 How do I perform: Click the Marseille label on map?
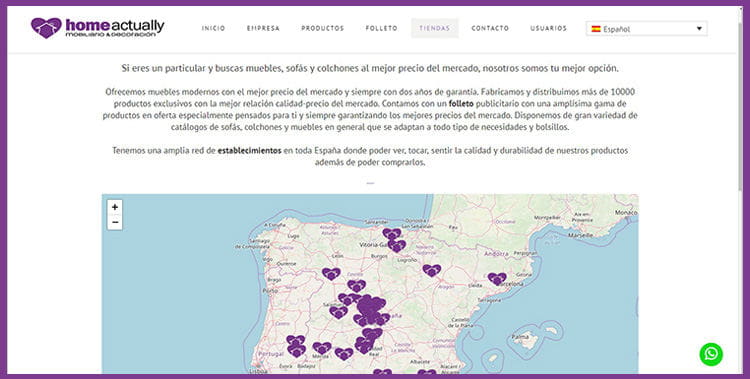tap(580, 235)
